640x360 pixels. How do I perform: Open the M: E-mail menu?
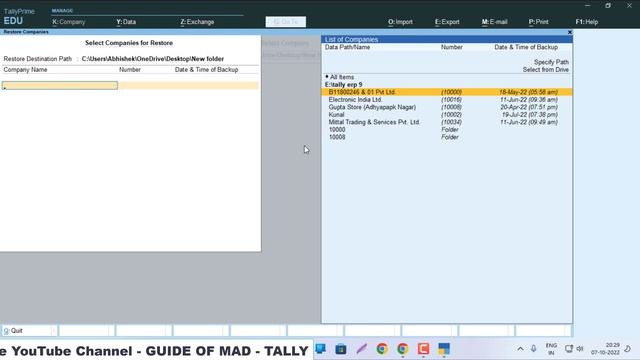[494, 22]
